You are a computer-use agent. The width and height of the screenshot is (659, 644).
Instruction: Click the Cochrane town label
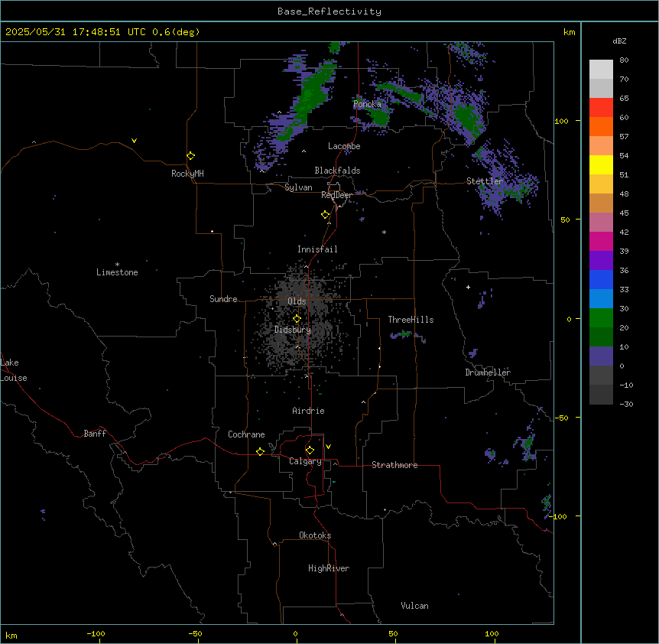(246, 434)
